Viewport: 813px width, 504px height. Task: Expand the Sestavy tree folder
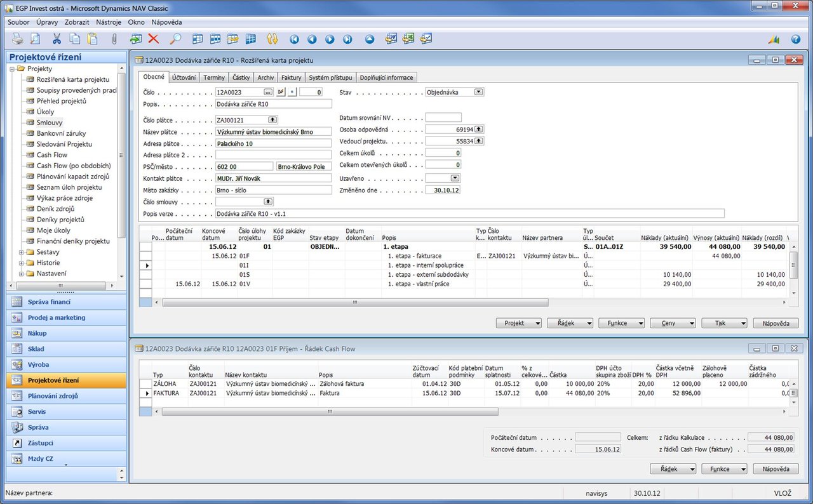click(22, 252)
